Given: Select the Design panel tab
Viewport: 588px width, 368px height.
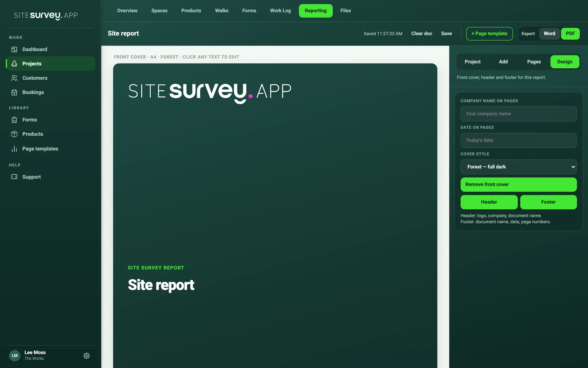Looking at the screenshot, I should point(565,62).
